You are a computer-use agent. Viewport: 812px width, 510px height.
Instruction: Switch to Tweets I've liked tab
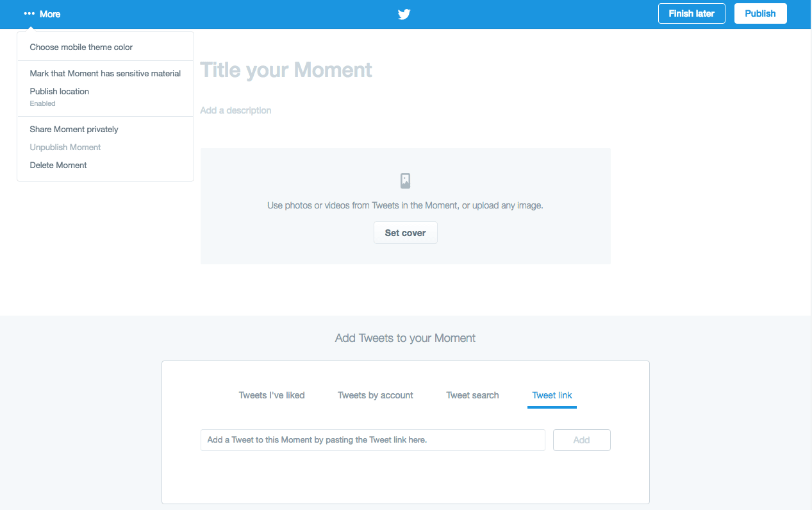click(272, 395)
